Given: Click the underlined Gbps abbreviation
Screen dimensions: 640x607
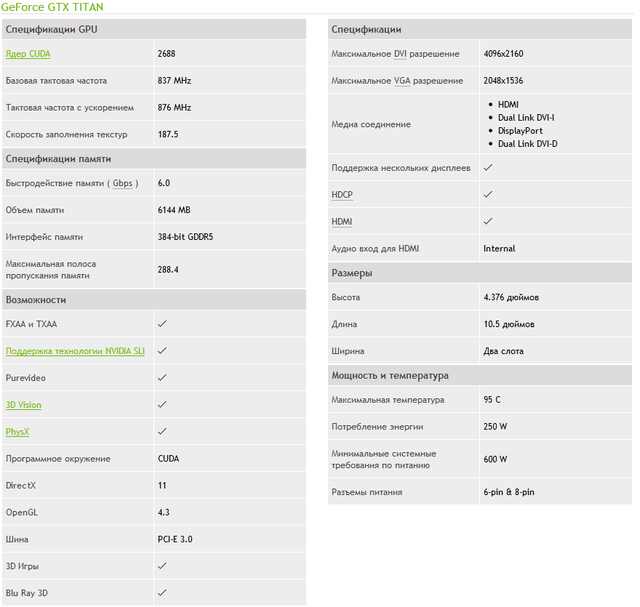Looking at the screenshot, I should (122, 183).
